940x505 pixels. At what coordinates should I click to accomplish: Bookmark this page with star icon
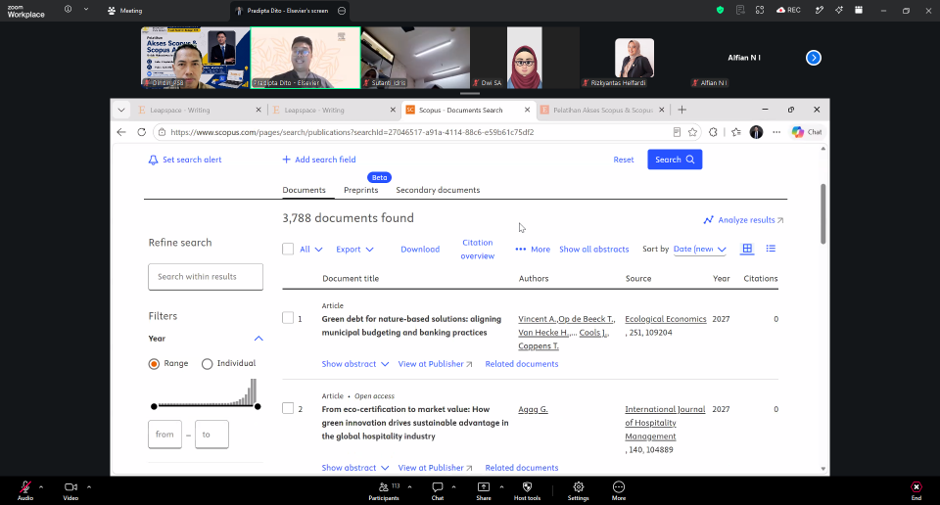[x=692, y=132]
